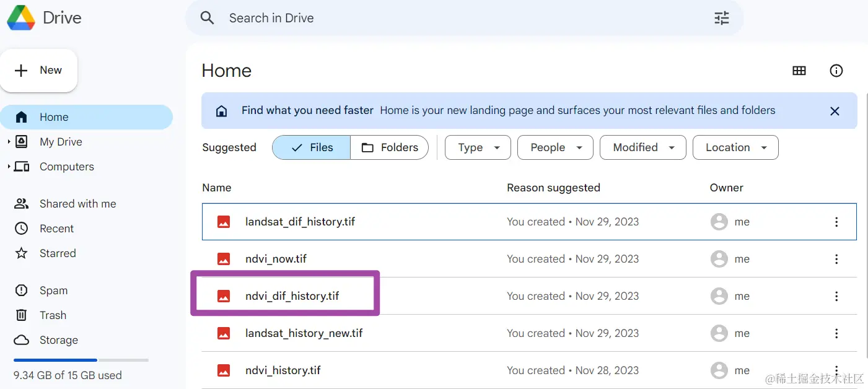Screen dimensions: 868x389
Task: Open the Location filter dropdown
Action: pyautogui.click(x=735, y=147)
